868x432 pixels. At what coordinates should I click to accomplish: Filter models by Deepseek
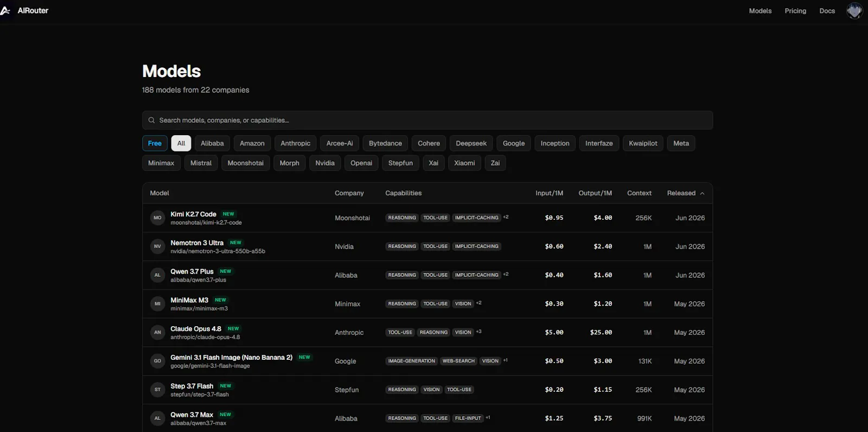471,143
